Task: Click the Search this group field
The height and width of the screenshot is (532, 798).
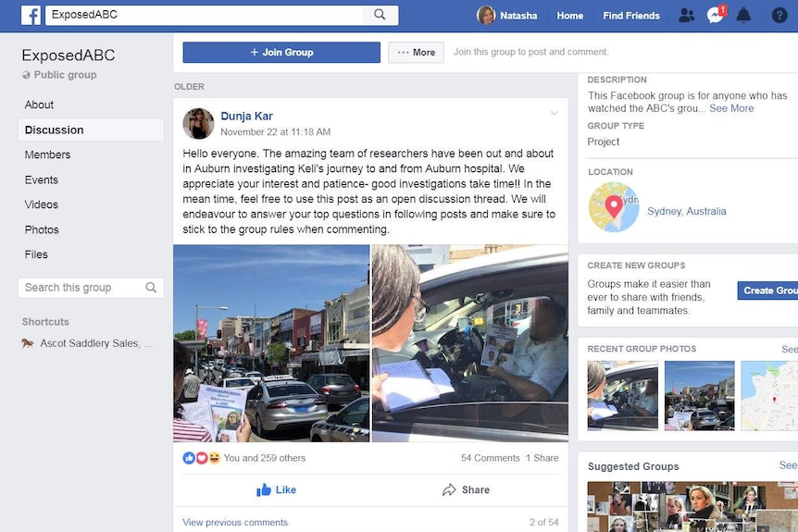Action: pos(91,288)
